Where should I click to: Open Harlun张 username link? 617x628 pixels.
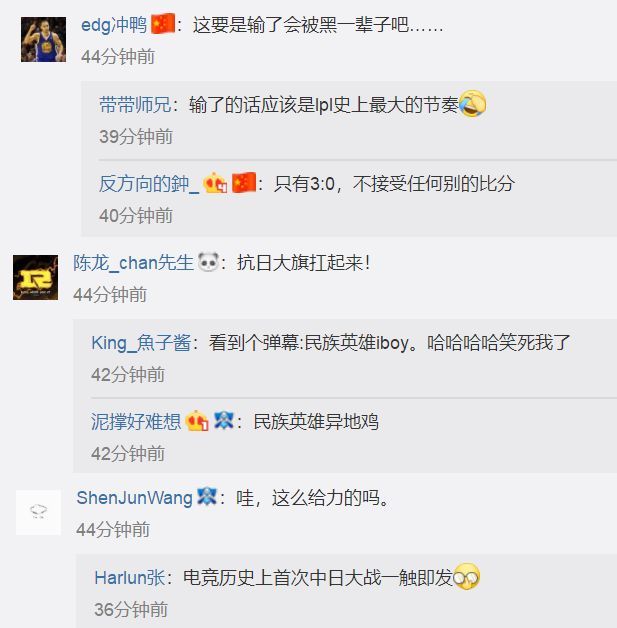point(130,578)
